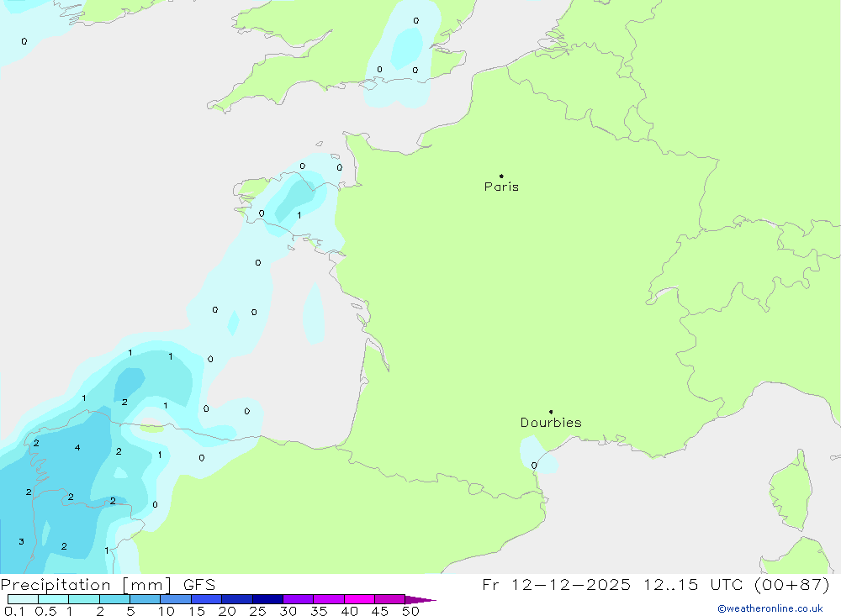Click the Dourbies city label
This screenshot has width=841, height=616.
(551, 423)
